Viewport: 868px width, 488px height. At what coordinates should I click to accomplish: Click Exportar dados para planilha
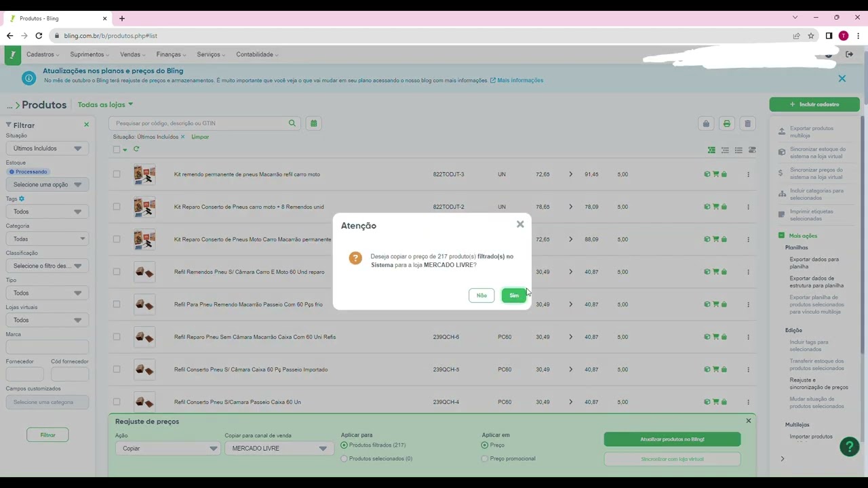[814, 263]
